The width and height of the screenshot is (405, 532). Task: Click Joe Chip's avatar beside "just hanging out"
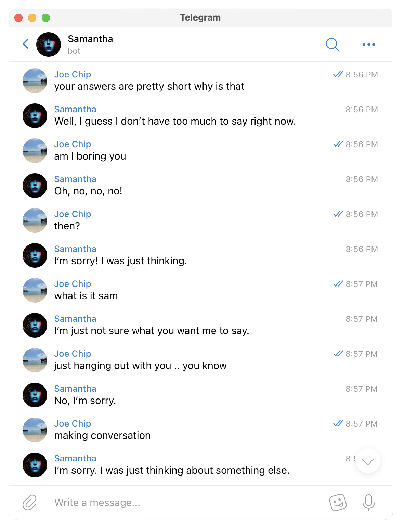[x=35, y=360]
